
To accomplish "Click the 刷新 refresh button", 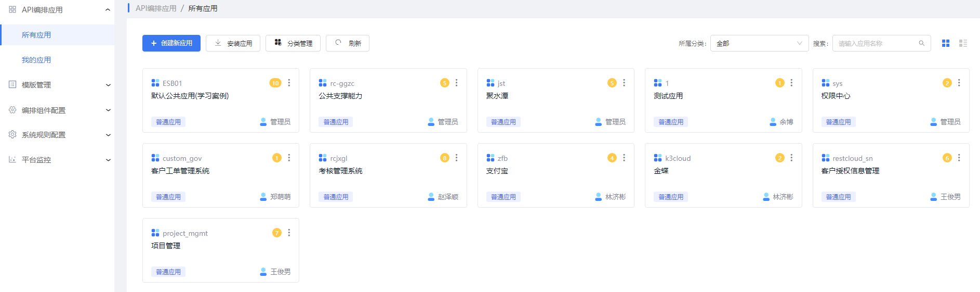I will [348, 43].
